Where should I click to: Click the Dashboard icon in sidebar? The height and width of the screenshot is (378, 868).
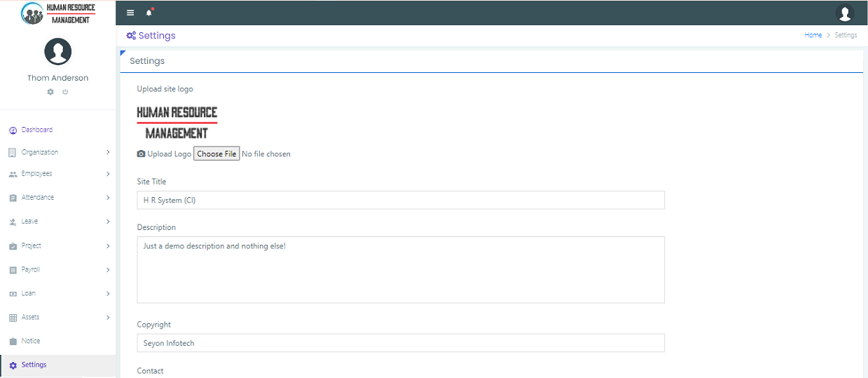13,130
